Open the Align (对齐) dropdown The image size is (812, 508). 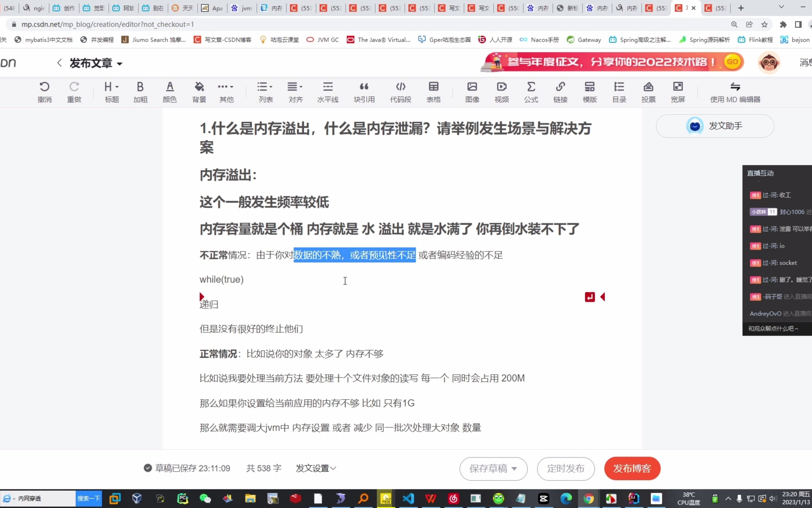tap(295, 92)
